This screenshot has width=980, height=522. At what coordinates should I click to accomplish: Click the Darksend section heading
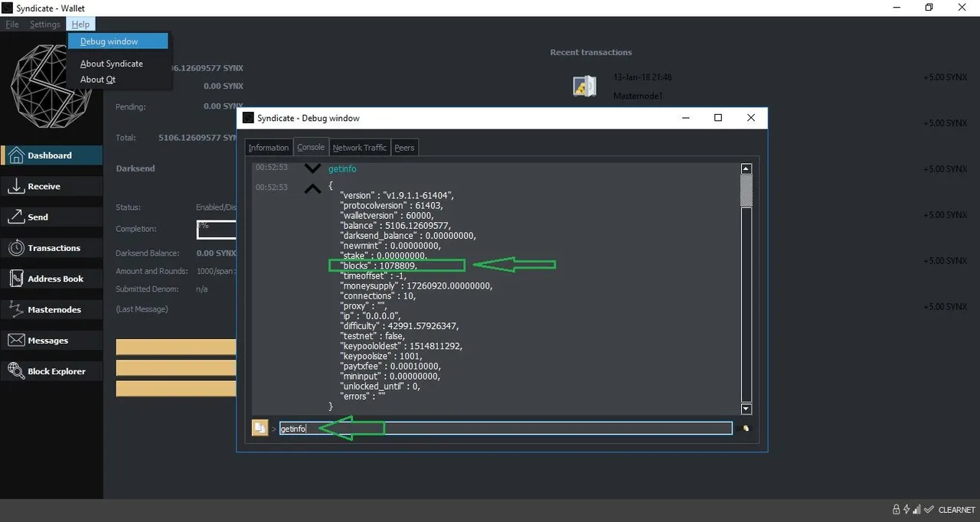pyautogui.click(x=136, y=168)
